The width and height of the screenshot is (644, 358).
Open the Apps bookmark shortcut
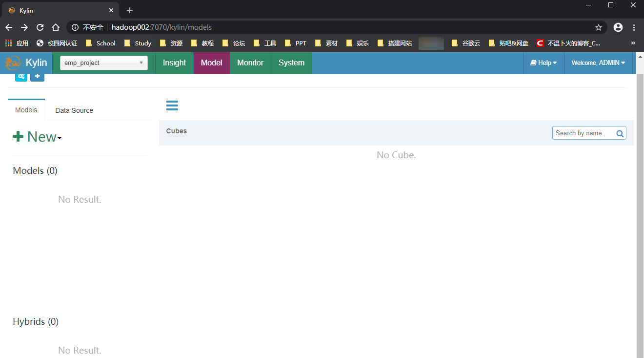point(17,43)
